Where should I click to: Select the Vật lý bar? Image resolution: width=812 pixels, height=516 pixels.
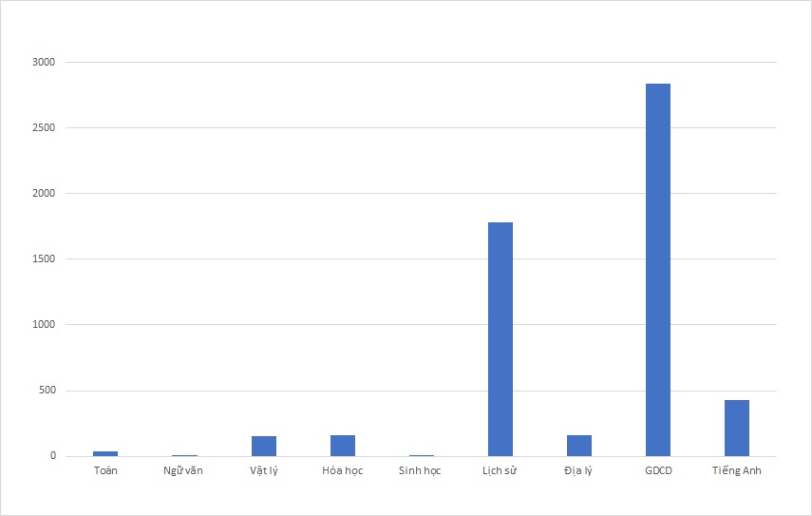click(263, 447)
